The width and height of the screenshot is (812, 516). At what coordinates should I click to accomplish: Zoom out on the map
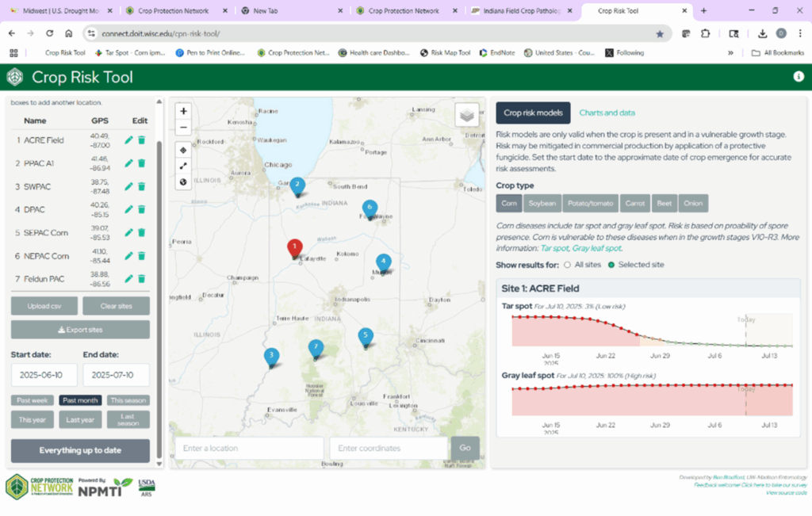tap(183, 128)
